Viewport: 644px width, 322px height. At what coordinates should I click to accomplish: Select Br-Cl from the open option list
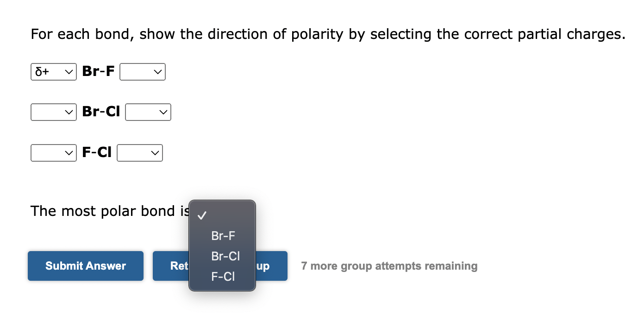click(225, 256)
